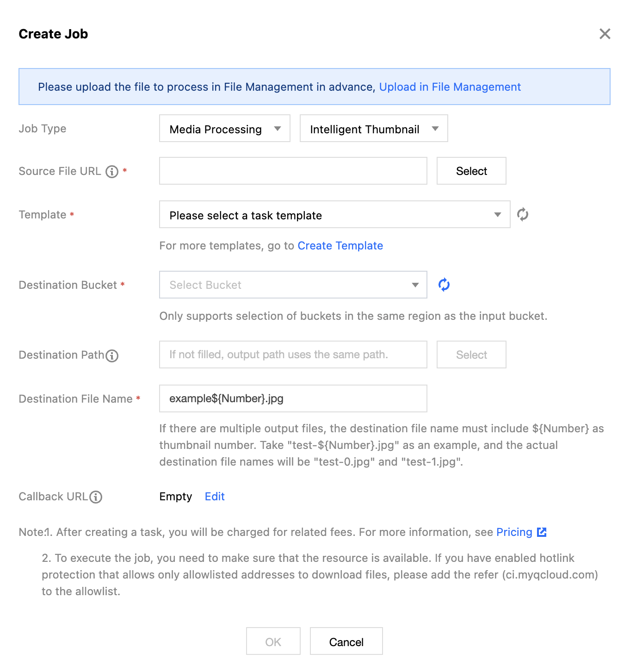Click the Destination File Name field

coord(293,398)
